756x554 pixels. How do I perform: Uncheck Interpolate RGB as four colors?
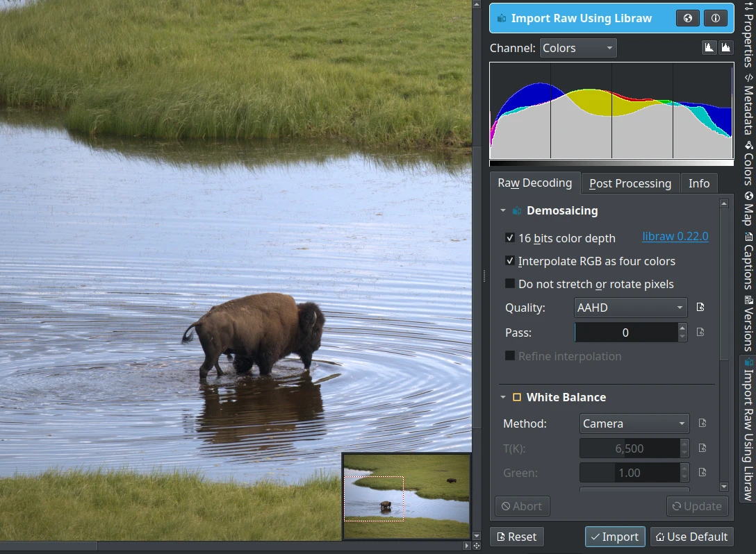[510, 261]
